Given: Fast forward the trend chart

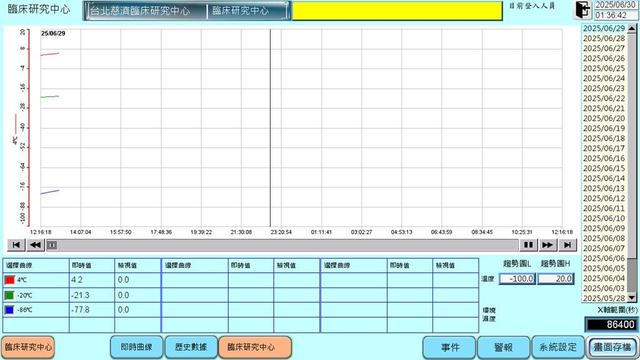Looking at the screenshot, I should click(x=547, y=245).
